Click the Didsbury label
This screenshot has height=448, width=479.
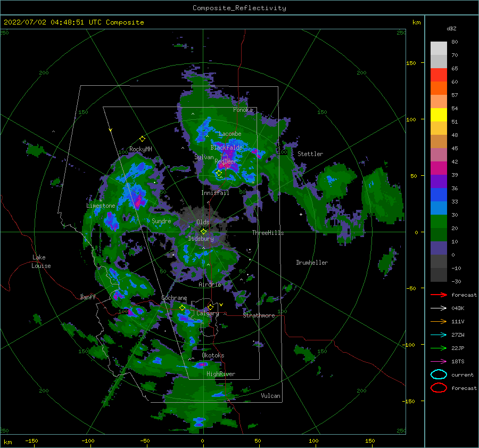[201, 239]
